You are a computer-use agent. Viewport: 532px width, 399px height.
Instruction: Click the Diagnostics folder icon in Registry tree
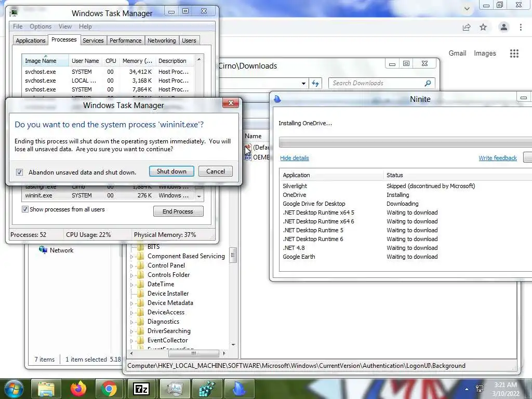coord(140,321)
